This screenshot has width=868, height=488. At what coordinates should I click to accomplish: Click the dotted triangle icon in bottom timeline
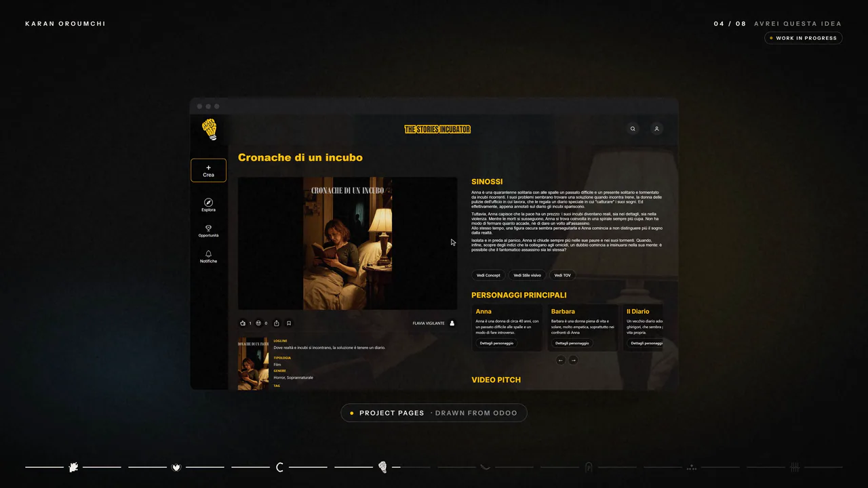pos(692,467)
